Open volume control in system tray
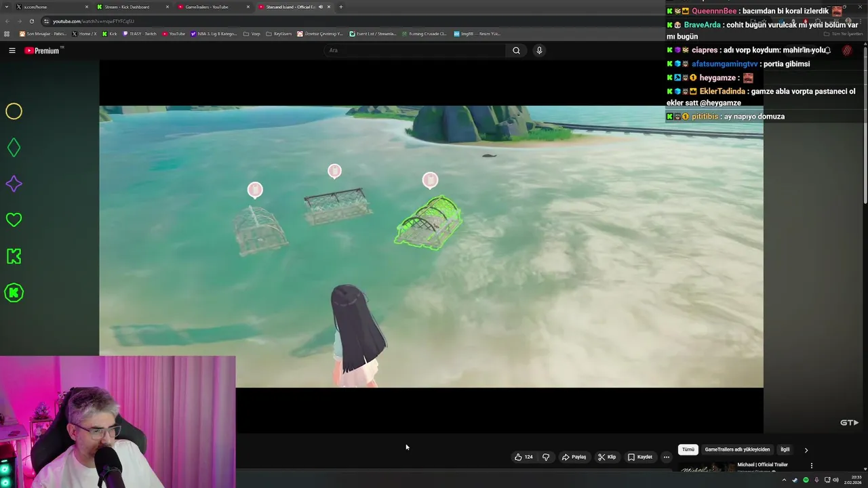Image resolution: width=868 pixels, height=488 pixels. coord(836,480)
